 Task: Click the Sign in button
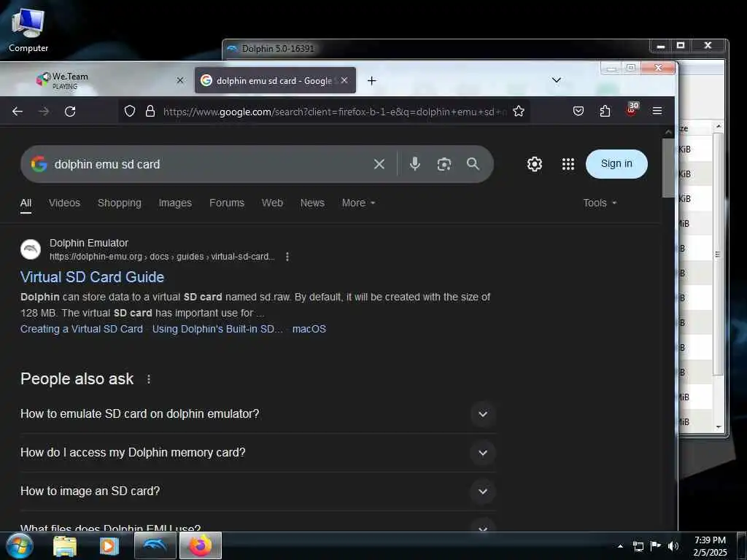(616, 164)
